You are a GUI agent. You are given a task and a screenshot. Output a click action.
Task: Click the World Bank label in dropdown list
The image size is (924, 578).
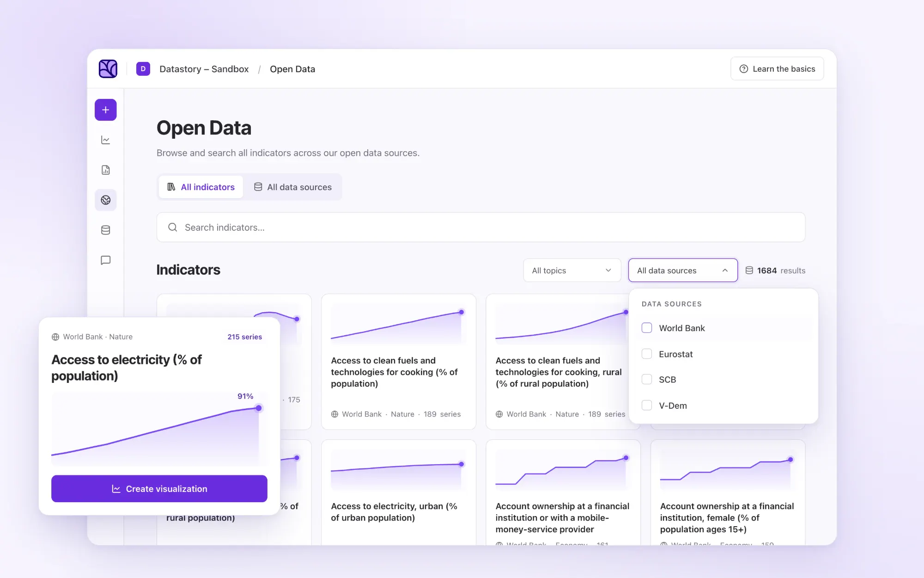682,328
